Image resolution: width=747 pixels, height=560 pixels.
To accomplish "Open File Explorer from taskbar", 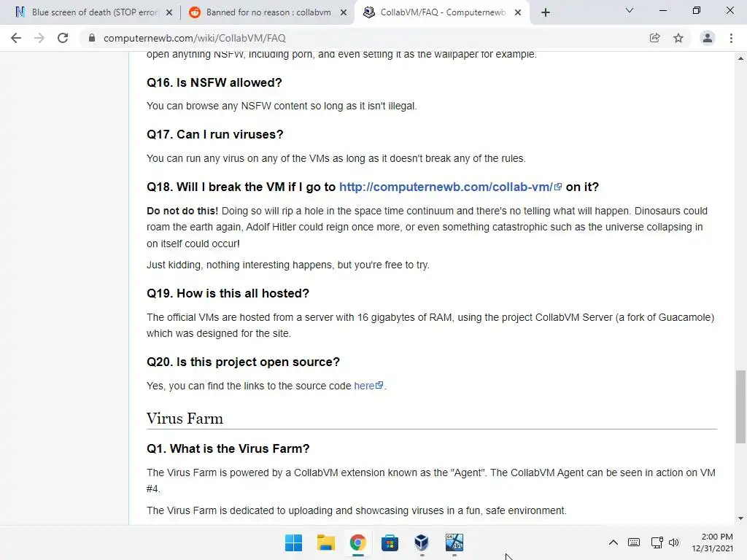I will [x=326, y=542].
